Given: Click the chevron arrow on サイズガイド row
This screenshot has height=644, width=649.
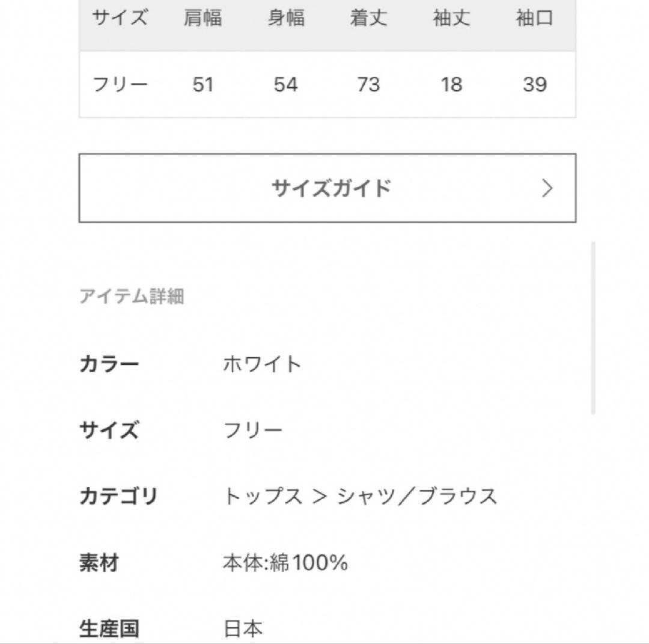Looking at the screenshot, I should tap(547, 188).
